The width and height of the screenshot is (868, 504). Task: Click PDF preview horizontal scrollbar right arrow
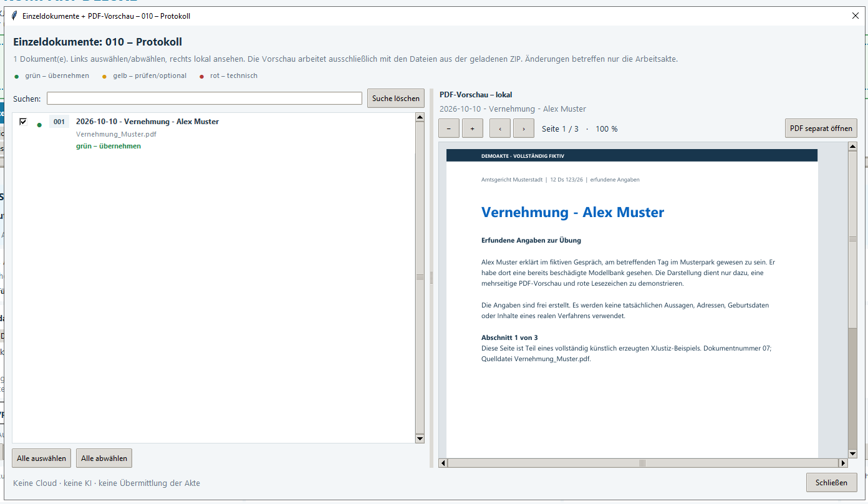tap(843, 463)
